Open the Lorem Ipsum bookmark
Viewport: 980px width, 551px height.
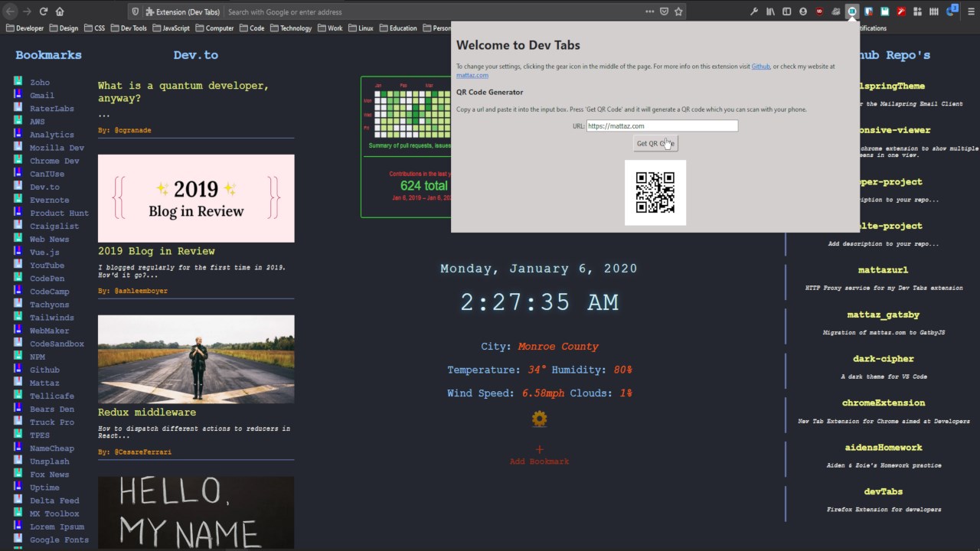(57, 527)
